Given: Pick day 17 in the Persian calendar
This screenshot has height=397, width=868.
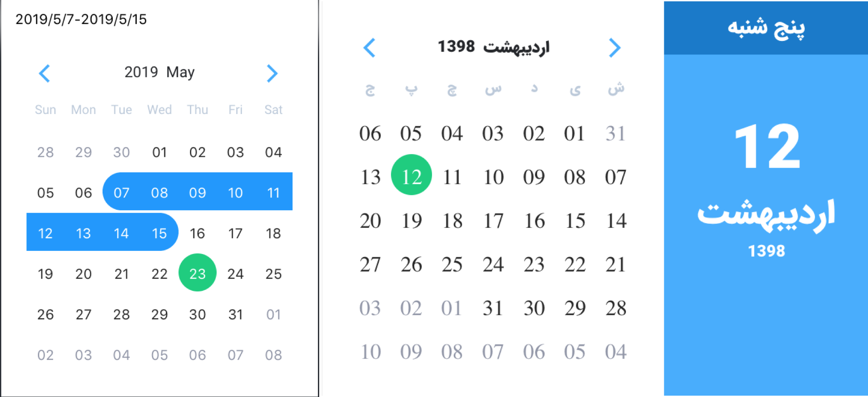Looking at the screenshot, I should click(x=493, y=221).
